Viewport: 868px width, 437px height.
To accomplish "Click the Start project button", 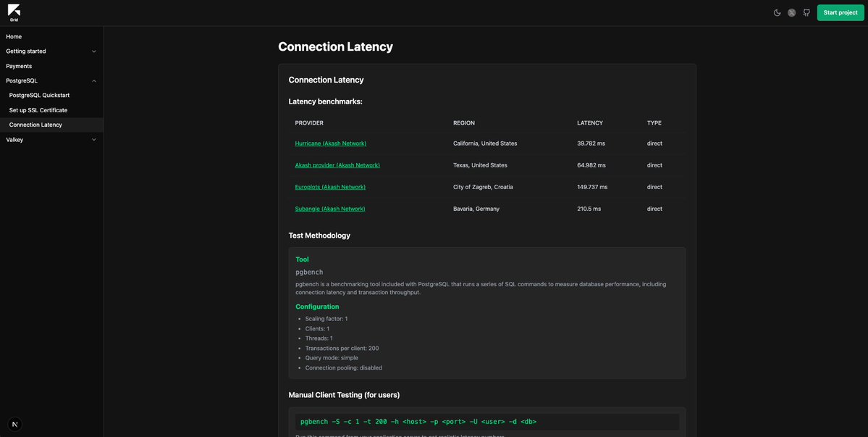I will click(840, 13).
